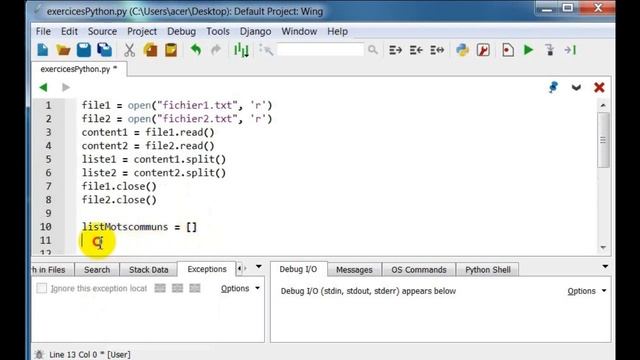Switch to the Search in Files tab

(x=52, y=270)
